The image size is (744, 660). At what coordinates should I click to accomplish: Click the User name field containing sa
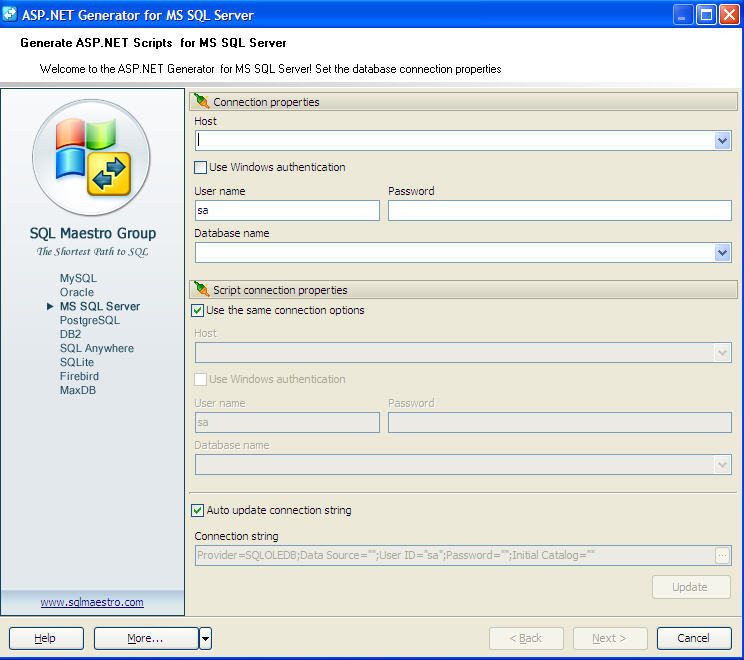click(287, 211)
